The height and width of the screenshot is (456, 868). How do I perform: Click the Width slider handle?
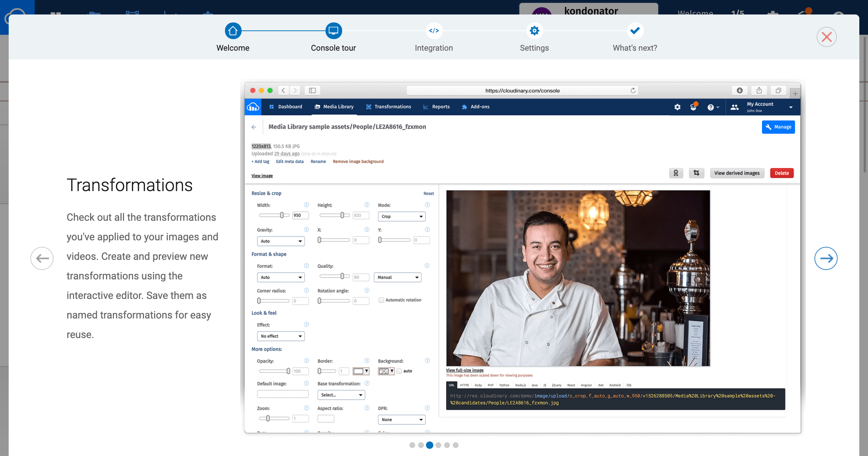click(x=282, y=215)
